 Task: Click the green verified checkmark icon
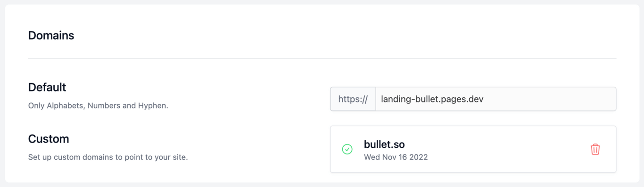coord(347,149)
